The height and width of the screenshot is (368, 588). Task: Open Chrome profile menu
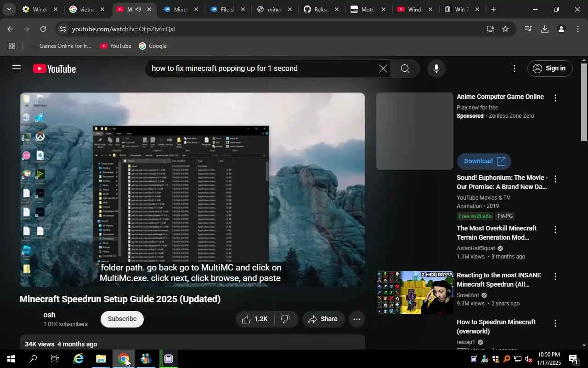pyautogui.click(x=561, y=29)
